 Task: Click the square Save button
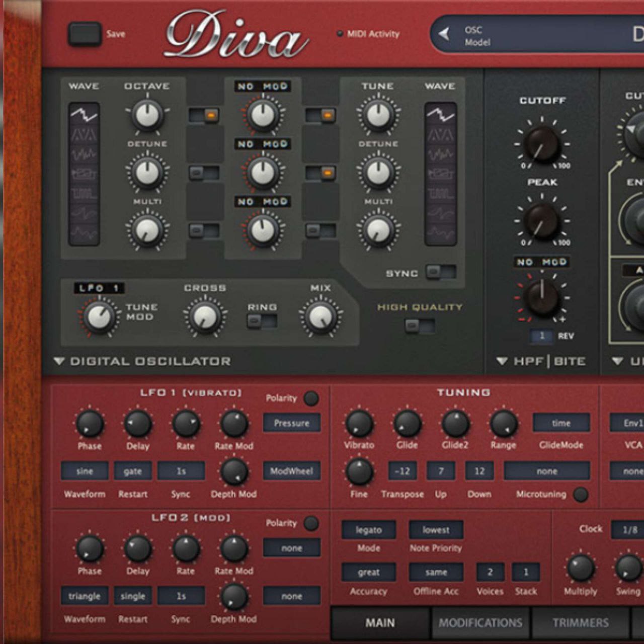point(84,34)
